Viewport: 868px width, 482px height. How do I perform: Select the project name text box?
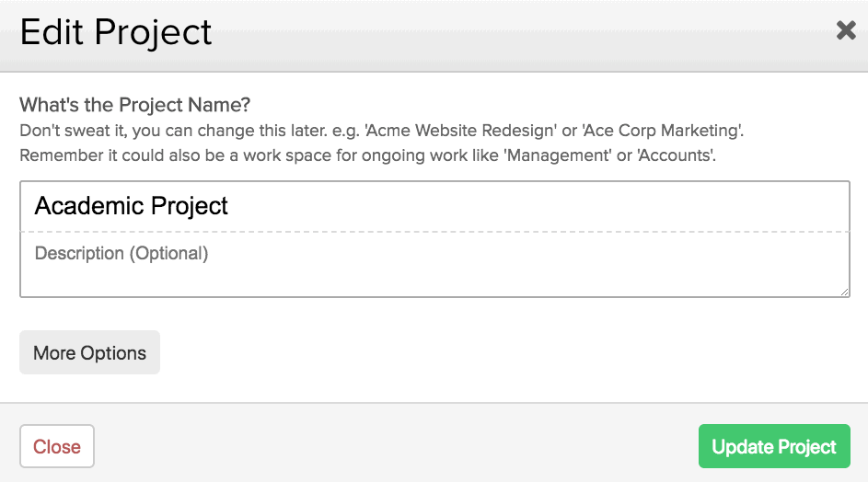coord(434,206)
